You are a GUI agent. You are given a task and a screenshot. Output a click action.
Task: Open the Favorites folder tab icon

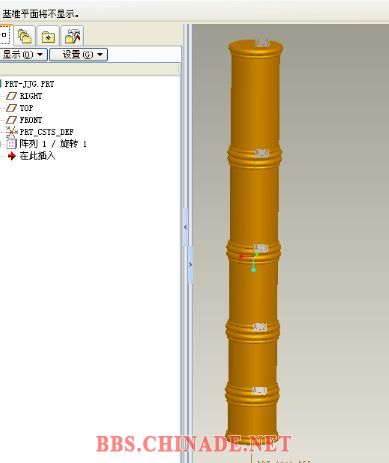point(48,36)
